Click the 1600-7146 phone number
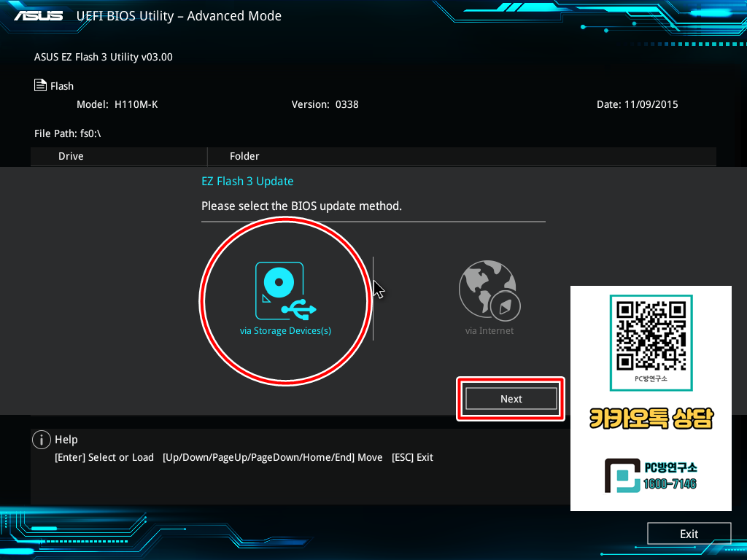The height and width of the screenshot is (560, 747). (x=670, y=484)
